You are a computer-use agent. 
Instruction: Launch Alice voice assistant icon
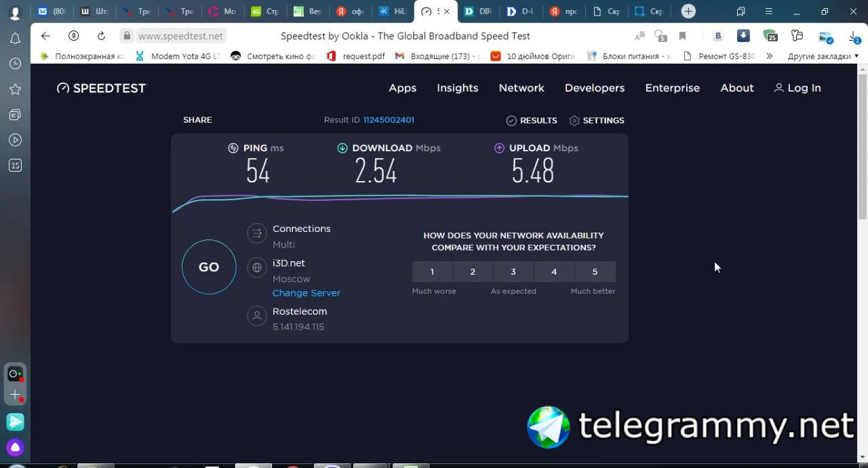click(15, 448)
